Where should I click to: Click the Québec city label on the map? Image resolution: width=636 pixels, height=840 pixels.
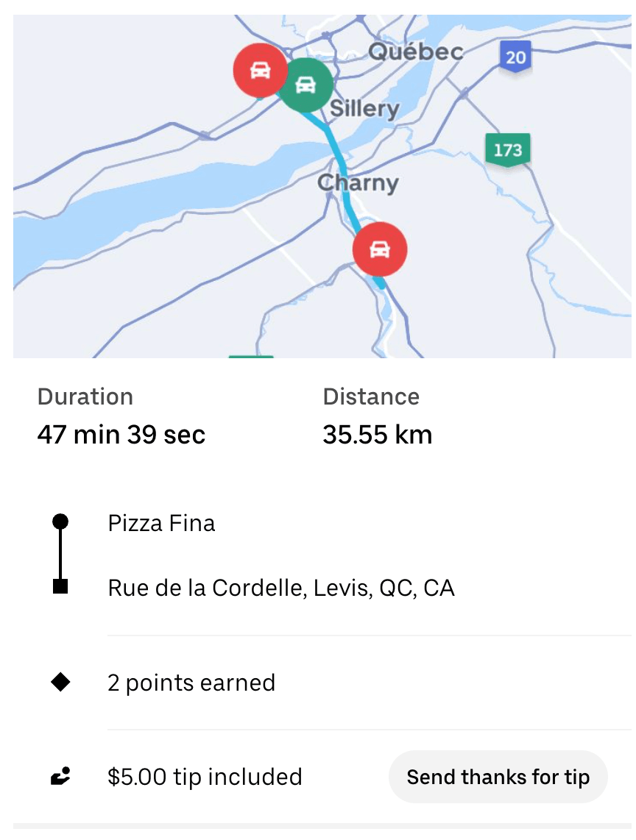[416, 51]
